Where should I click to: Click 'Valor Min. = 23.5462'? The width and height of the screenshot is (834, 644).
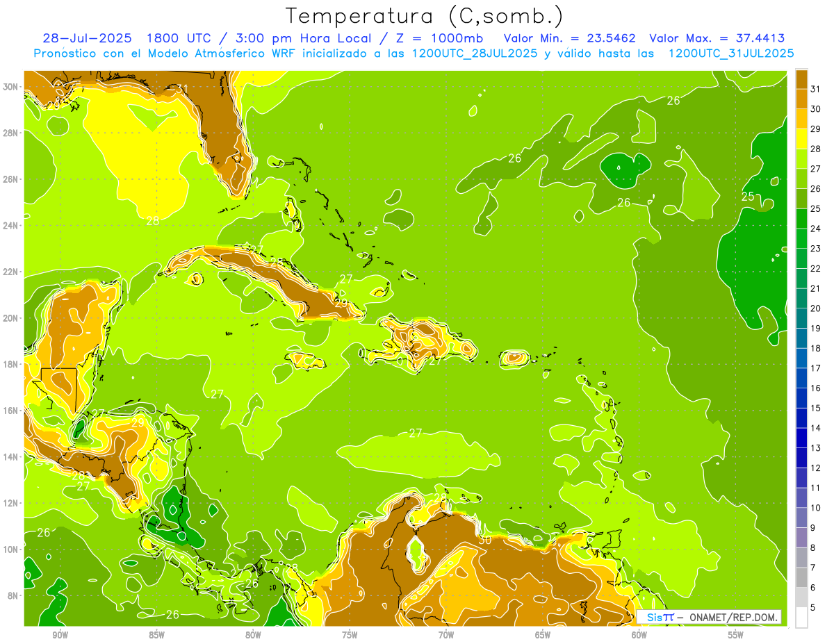pos(570,38)
